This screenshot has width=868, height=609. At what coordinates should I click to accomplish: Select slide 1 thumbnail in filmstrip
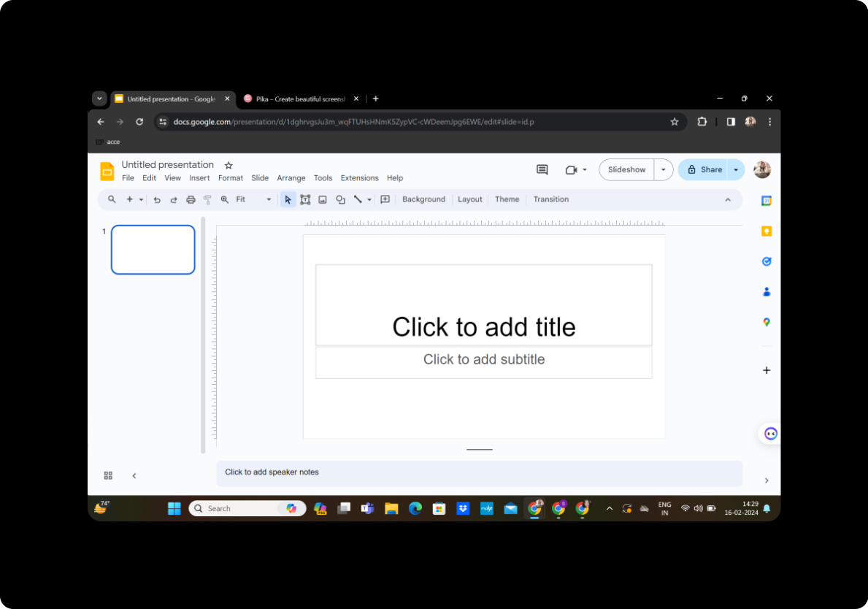click(153, 250)
